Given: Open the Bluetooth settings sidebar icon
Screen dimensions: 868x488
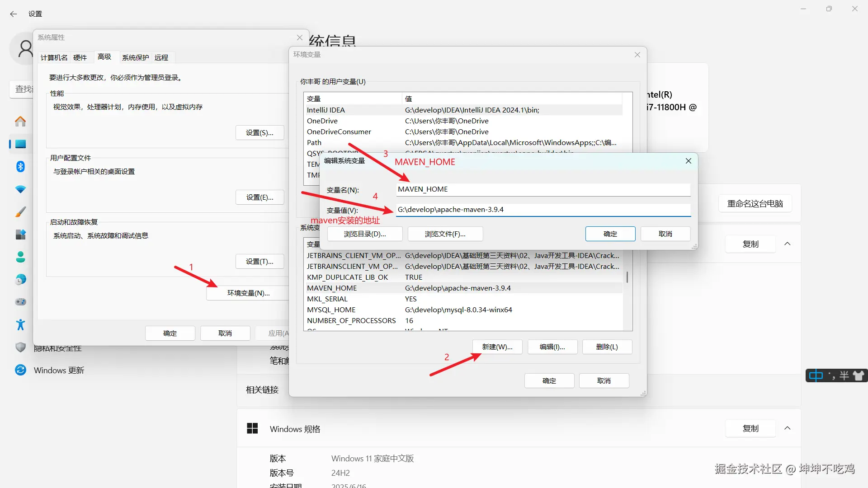Looking at the screenshot, I should 20,167.
